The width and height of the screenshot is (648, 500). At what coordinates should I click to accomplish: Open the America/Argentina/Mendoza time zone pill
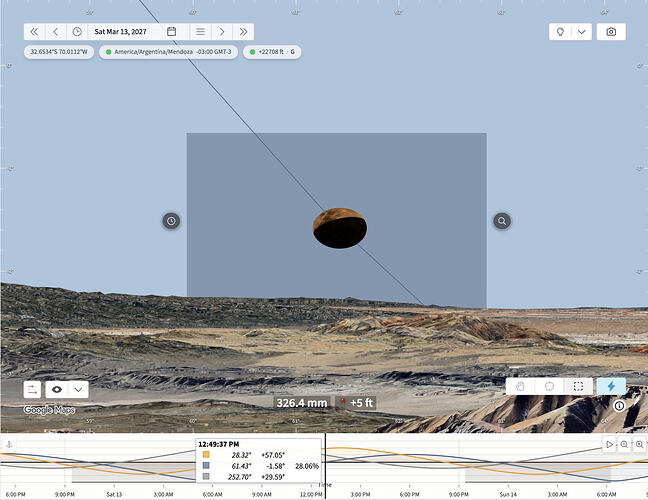[x=169, y=52]
